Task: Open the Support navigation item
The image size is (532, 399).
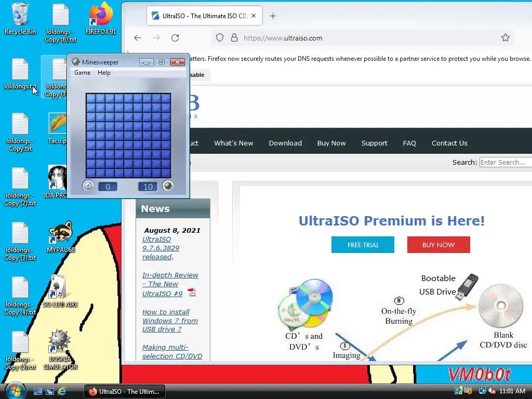Action: point(375,143)
